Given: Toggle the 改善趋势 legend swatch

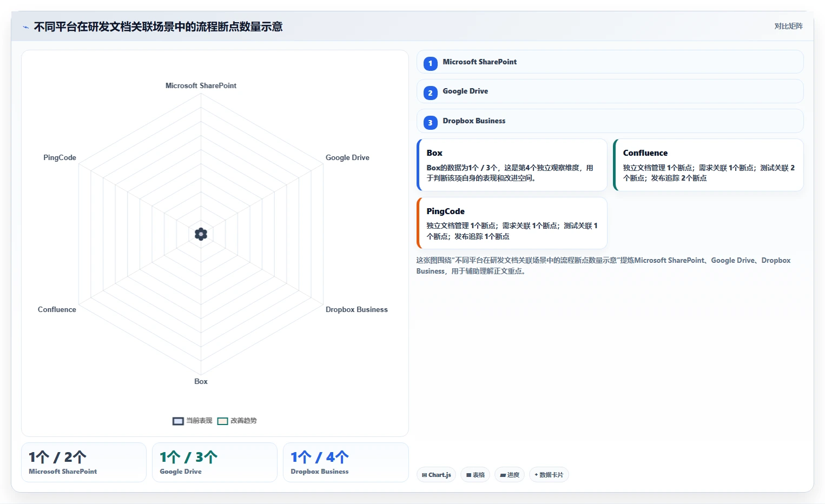Looking at the screenshot, I should coord(222,421).
